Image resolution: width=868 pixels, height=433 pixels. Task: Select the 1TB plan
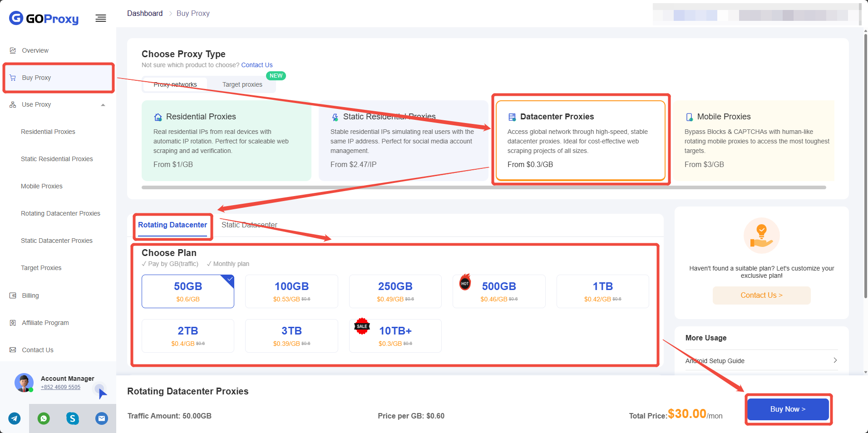click(x=603, y=291)
